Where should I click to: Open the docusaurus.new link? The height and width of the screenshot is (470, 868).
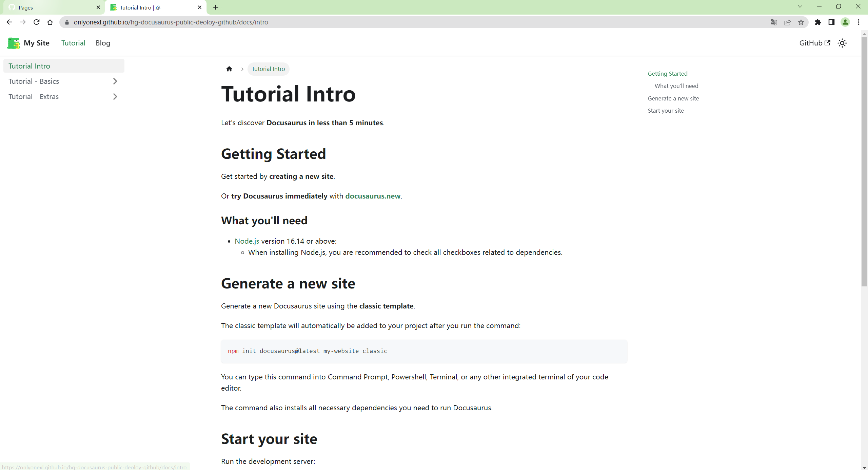(373, 196)
